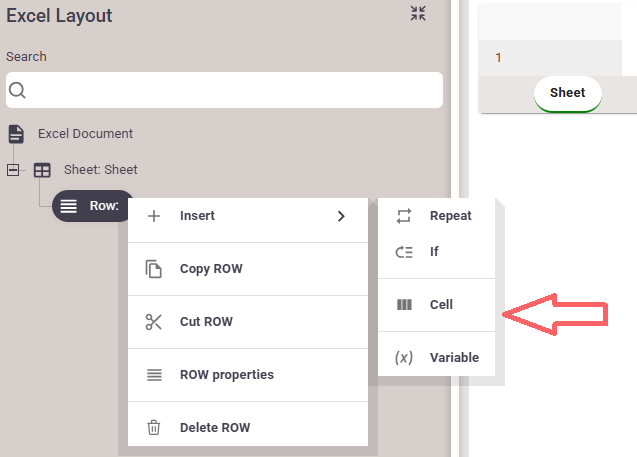Collapse the Excel Layout panel icon
Image resolution: width=637 pixels, height=457 pixels.
[418, 13]
